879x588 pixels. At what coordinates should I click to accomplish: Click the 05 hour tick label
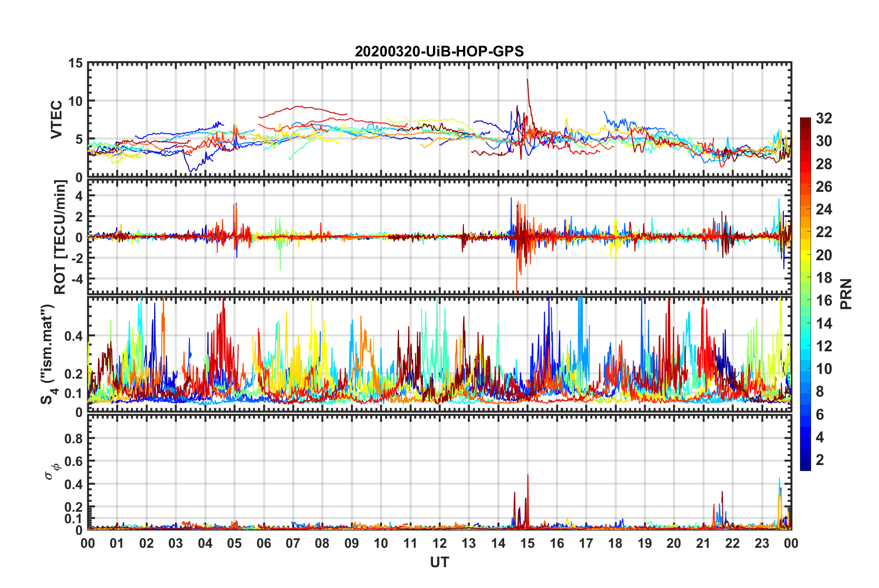coord(234,543)
